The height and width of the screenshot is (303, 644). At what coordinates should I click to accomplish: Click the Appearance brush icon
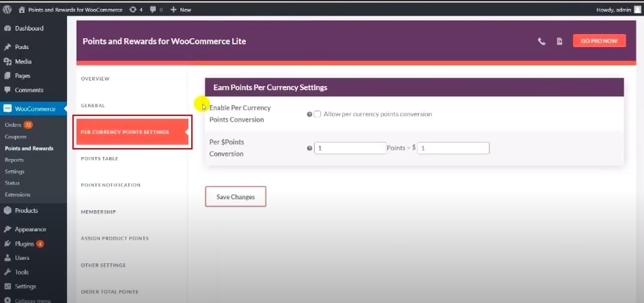tap(8, 229)
